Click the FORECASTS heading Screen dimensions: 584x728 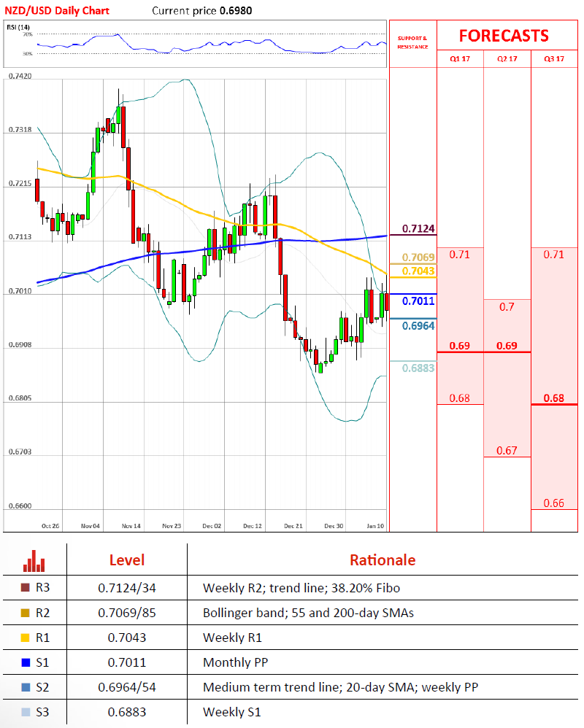coord(504,36)
